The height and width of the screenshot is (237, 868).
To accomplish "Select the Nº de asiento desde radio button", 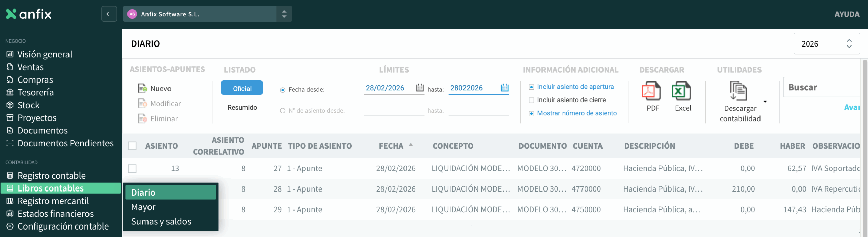I will tap(283, 111).
